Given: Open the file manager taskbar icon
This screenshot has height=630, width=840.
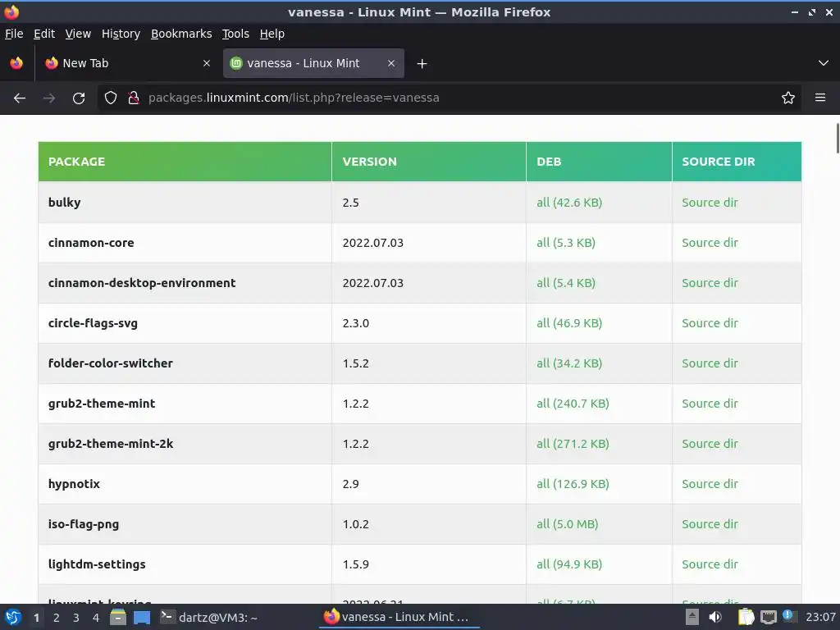Looking at the screenshot, I should point(118,618).
